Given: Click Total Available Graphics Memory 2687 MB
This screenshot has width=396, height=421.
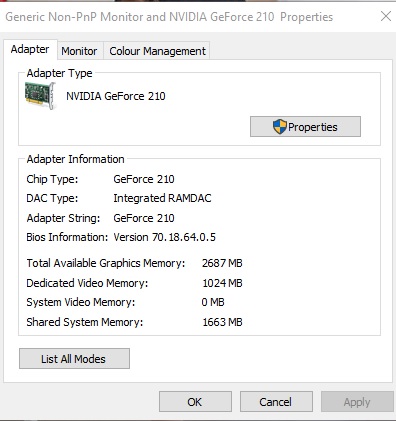Looking at the screenshot, I should point(222,263).
